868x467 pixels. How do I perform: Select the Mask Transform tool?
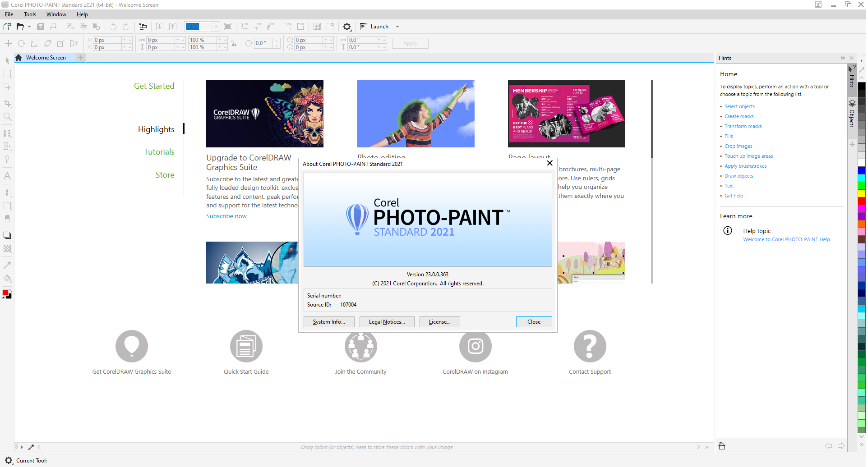click(7, 86)
